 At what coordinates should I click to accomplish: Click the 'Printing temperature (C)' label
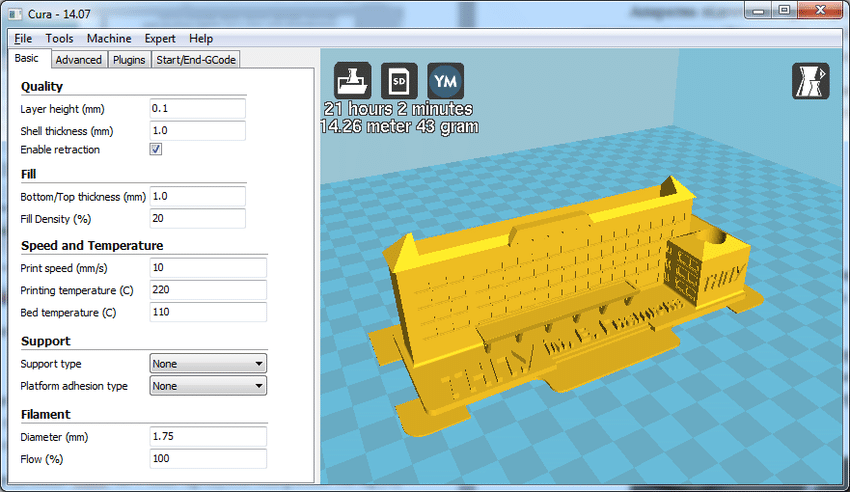[76, 290]
